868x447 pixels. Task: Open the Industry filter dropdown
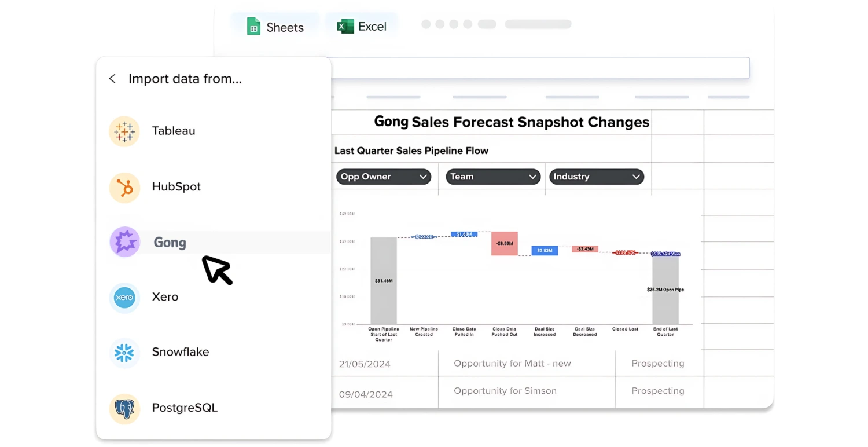597,177
